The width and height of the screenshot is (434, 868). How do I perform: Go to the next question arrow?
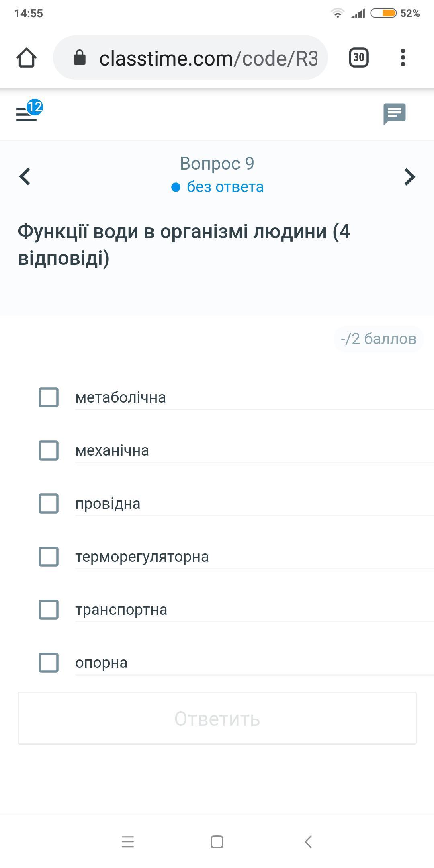[x=409, y=176]
